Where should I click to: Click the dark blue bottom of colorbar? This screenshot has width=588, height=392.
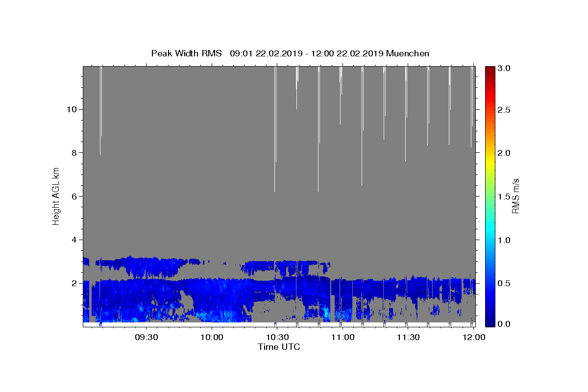point(490,323)
